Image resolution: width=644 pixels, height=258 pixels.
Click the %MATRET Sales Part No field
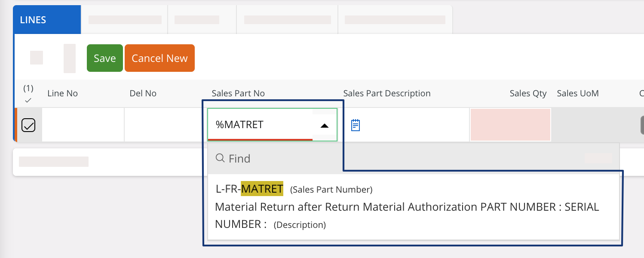(x=262, y=125)
